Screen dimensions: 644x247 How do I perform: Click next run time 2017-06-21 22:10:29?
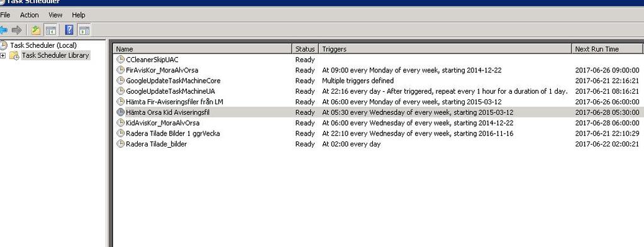coord(607,133)
